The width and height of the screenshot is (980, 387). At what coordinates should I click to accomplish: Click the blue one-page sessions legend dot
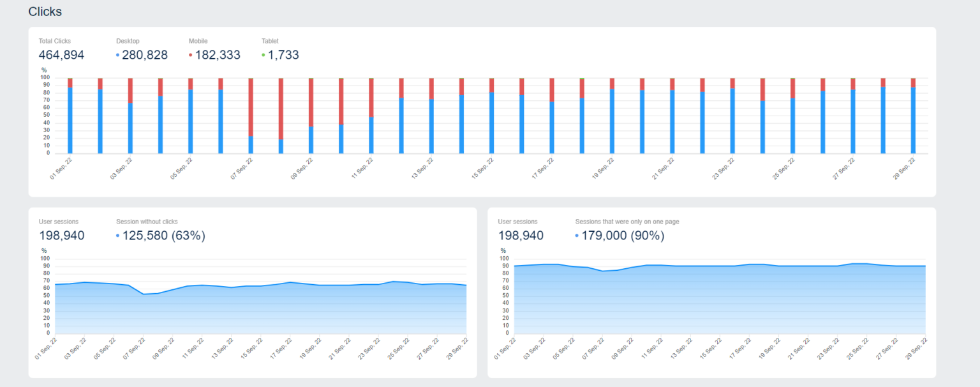577,236
